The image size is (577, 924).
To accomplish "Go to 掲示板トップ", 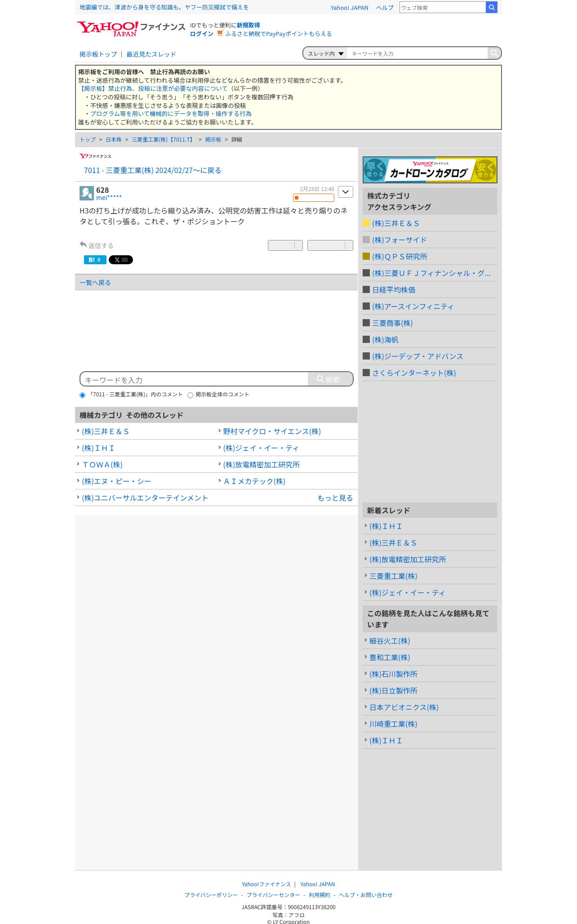I will [98, 54].
